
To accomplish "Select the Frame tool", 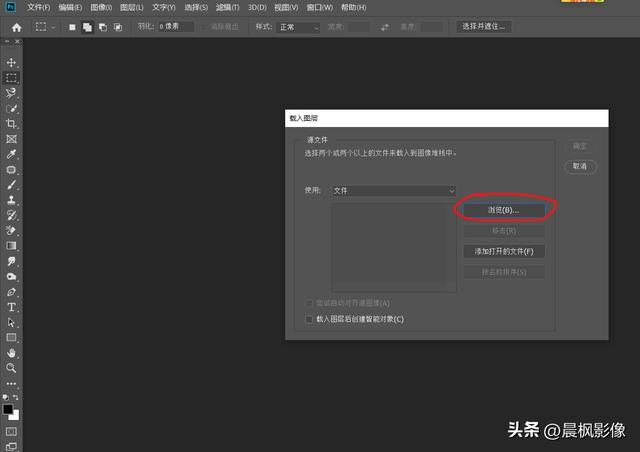I will tap(11, 139).
